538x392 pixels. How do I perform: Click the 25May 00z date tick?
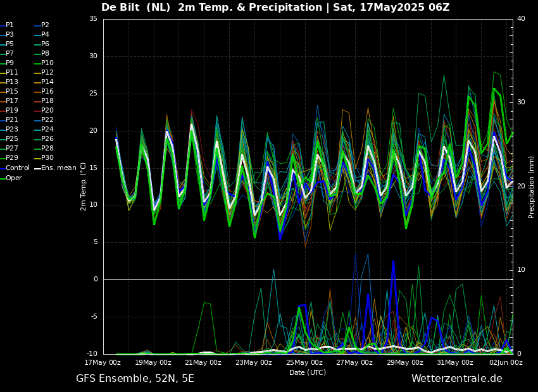coord(304,363)
